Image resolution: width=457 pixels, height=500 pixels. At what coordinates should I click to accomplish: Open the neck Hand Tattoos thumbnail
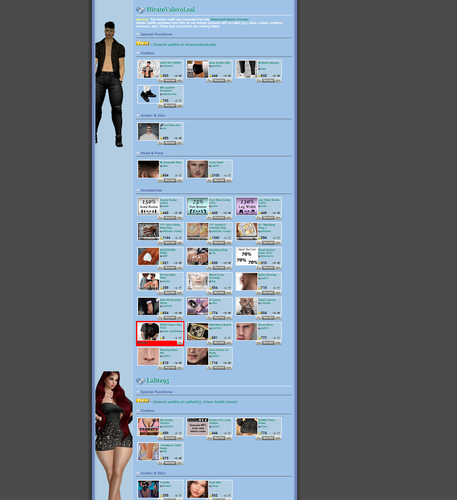point(246,306)
